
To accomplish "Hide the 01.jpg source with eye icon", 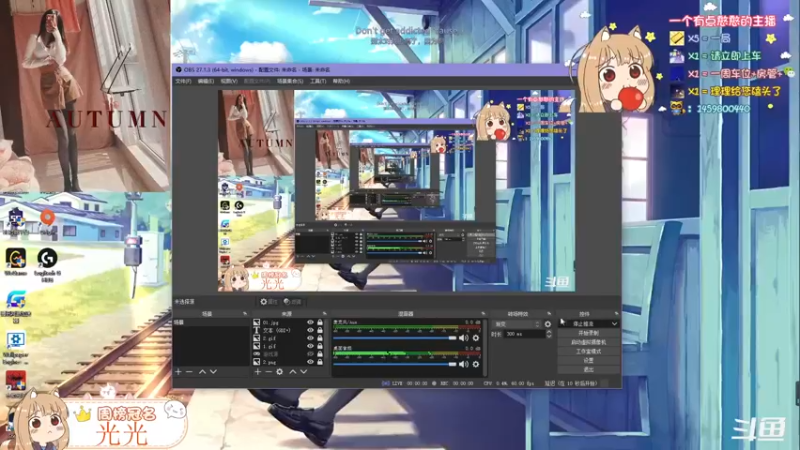I will [310, 322].
